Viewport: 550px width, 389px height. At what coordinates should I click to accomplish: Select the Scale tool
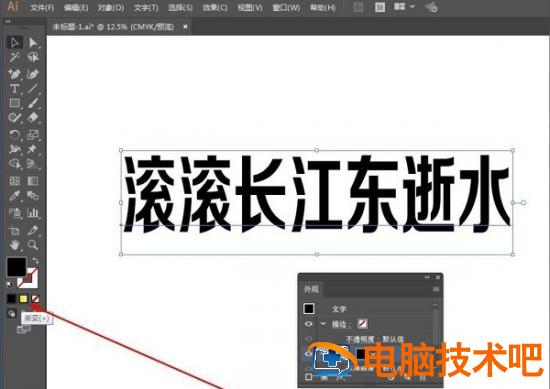click(x=33, y=134)
